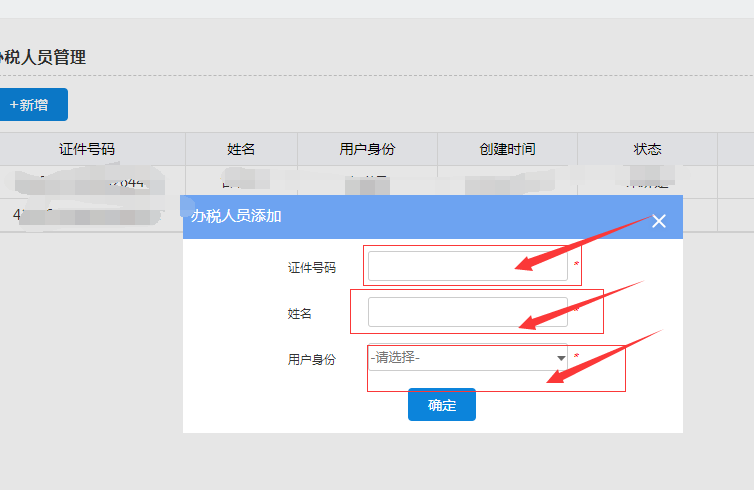Click the 证件号码 table column header
The height and width of the screenshot is (490, 754).
[87, 149]
